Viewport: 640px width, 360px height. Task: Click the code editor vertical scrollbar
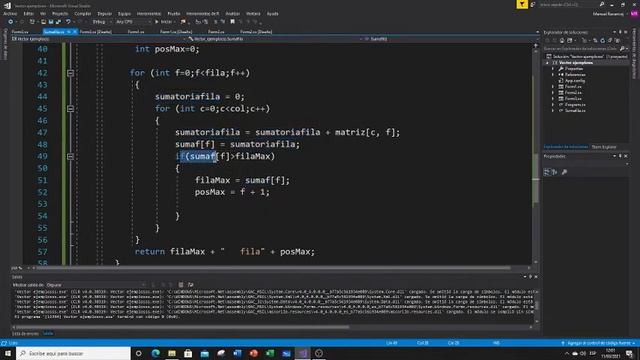coord(536,178)
